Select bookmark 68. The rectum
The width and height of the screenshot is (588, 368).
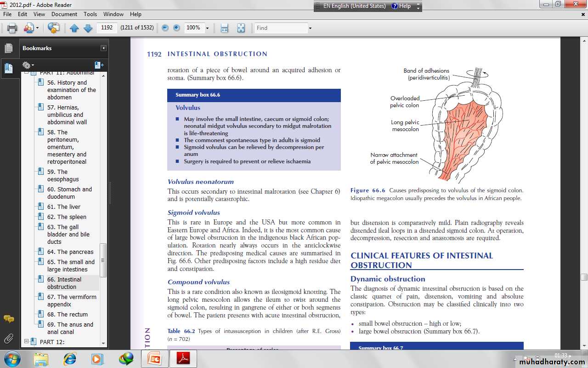[x=68, y=314]
